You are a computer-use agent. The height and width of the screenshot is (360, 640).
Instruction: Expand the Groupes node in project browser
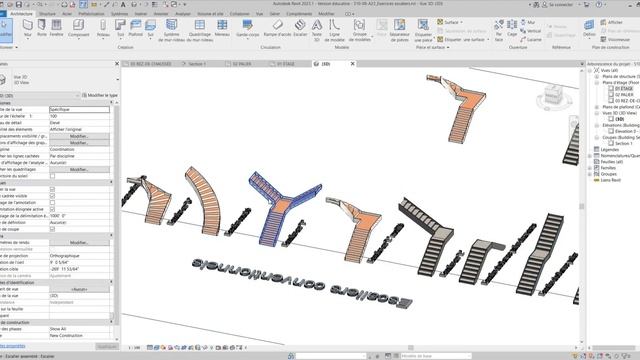(x=590, y=174)
